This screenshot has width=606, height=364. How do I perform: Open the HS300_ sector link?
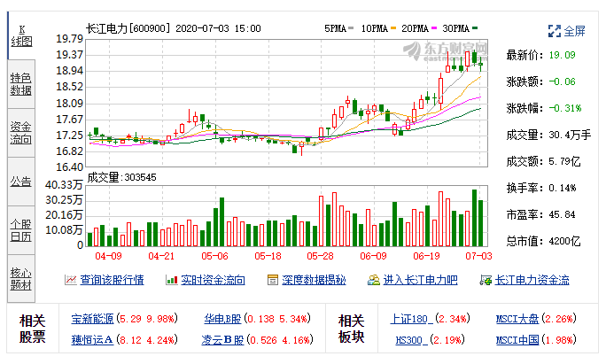(412, 340)
